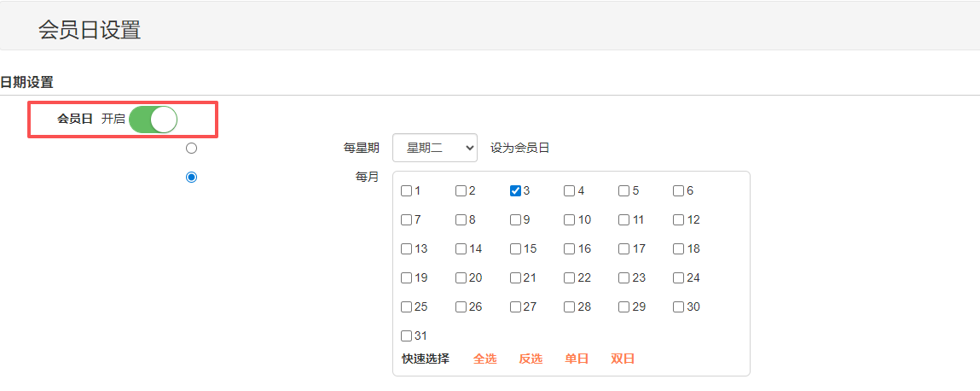The height and width of the screenshot is (391, 980).
Task: Check day 6 checkbox
Action: [x=679, y=191]
